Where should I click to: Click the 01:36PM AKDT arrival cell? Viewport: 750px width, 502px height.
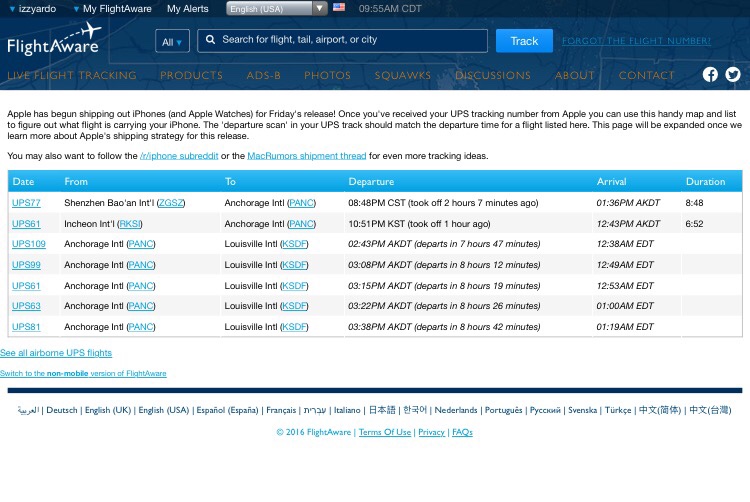click(x=628, y=203)
